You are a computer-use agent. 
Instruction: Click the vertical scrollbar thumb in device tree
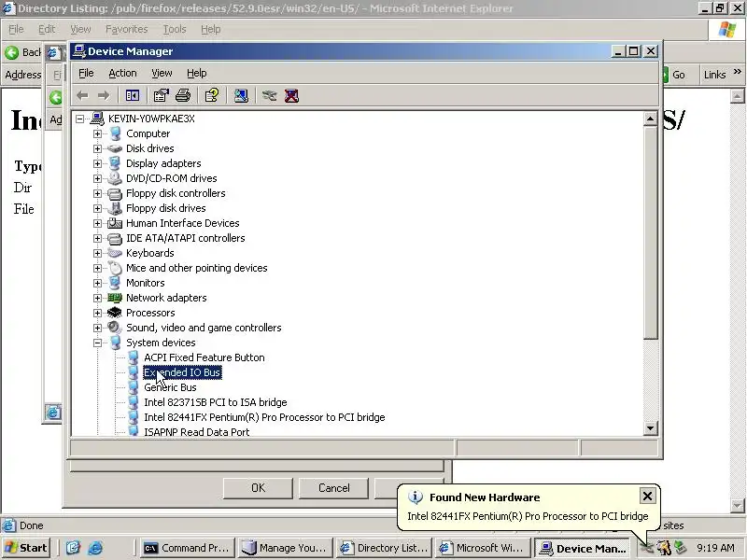(650, 232)
